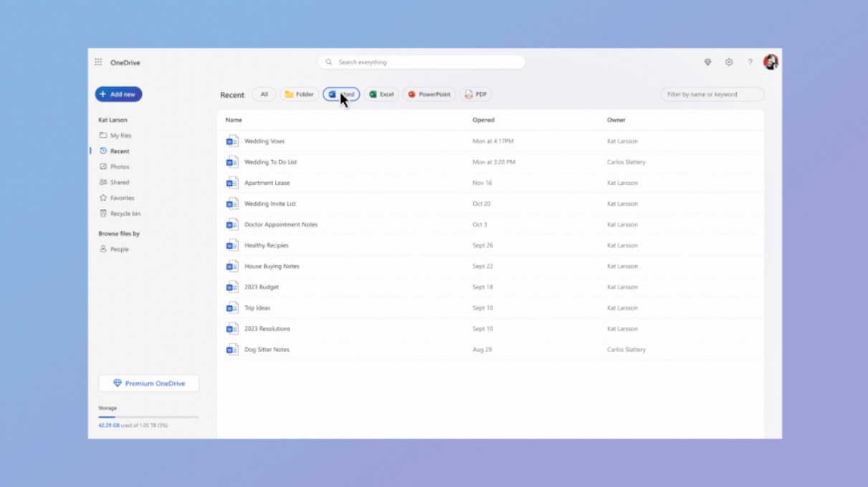
Task: Click the Word icon beside Wedding Vows
Action: point(232,141)
